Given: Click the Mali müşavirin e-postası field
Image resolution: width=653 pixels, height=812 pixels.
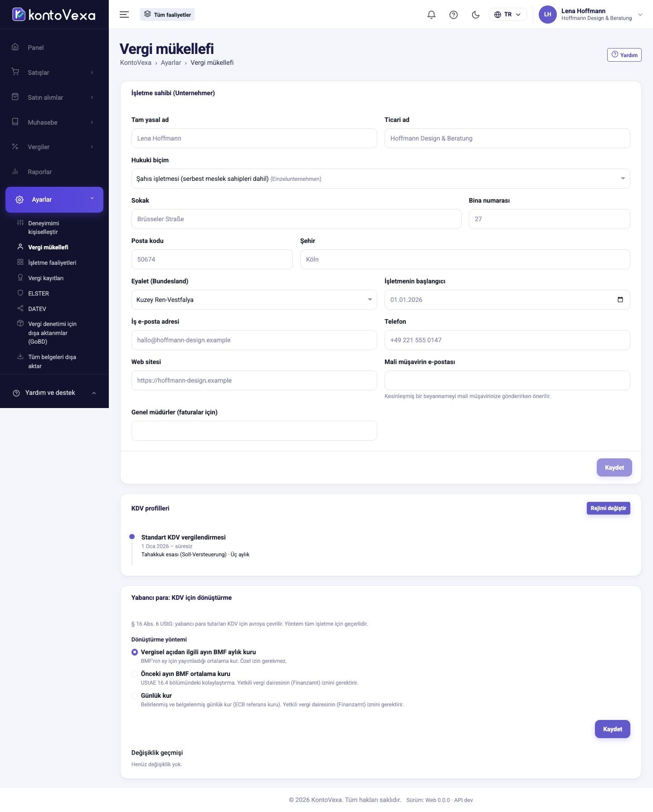Looking at the screenshot, I should coord(507,380).
